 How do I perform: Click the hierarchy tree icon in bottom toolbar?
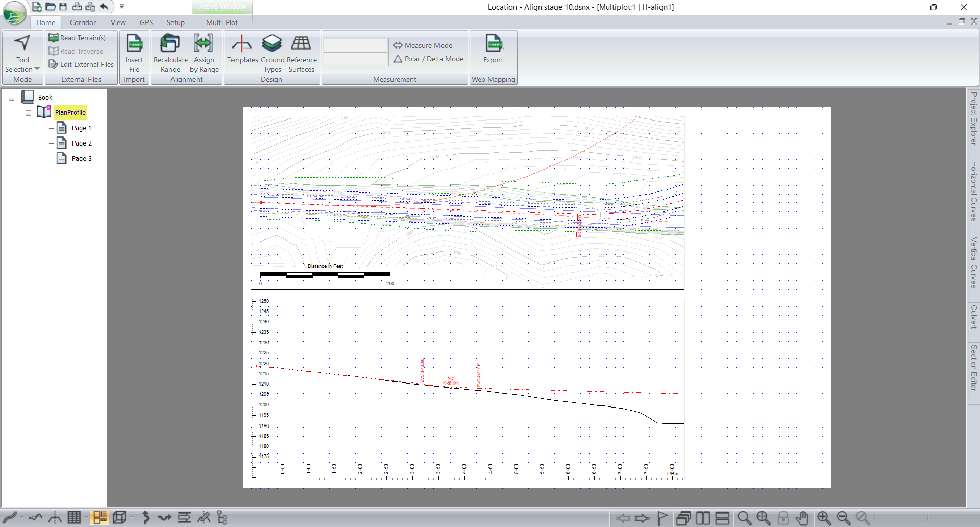click(222, 518)
